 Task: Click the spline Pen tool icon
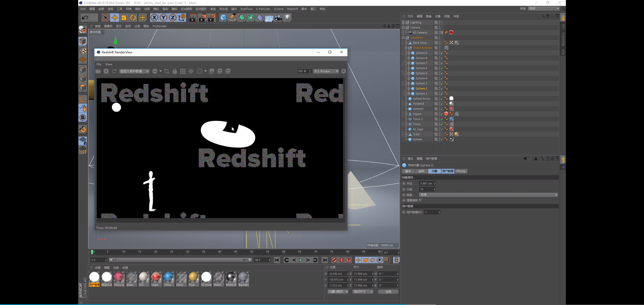point(232,18)
